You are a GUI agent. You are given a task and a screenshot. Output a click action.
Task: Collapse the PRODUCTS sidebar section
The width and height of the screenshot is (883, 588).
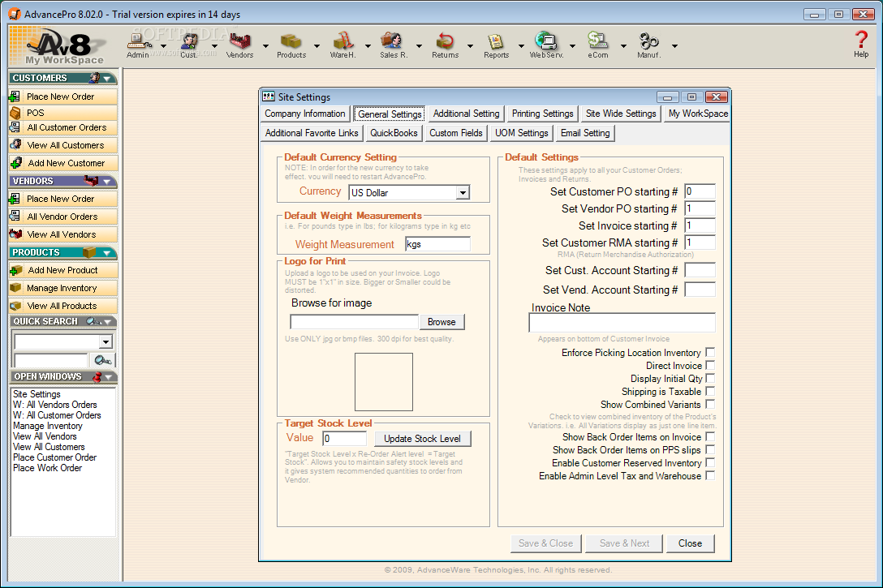pos(107,253)
